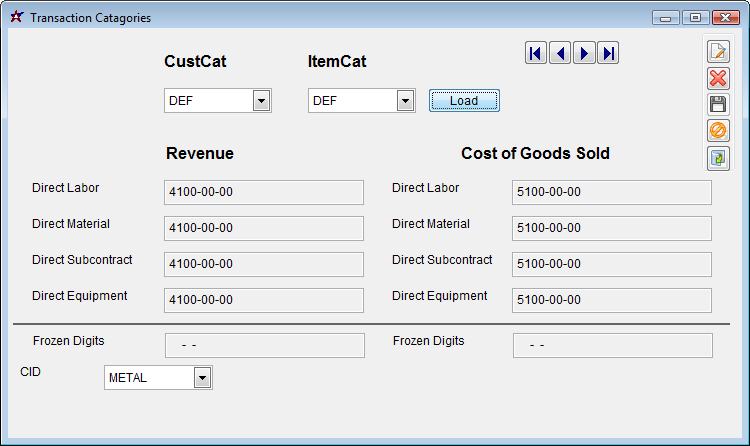Image resolution: width=750 pixels, height=446 pixels.
Task: Click Cost of Goods Sold Direct Labor field
Action: click(x=611, y=192)
